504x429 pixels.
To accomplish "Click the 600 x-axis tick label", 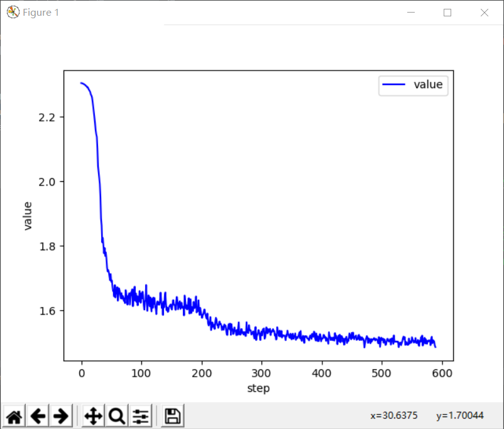I will pyautogui.click(x=442, y=373).
